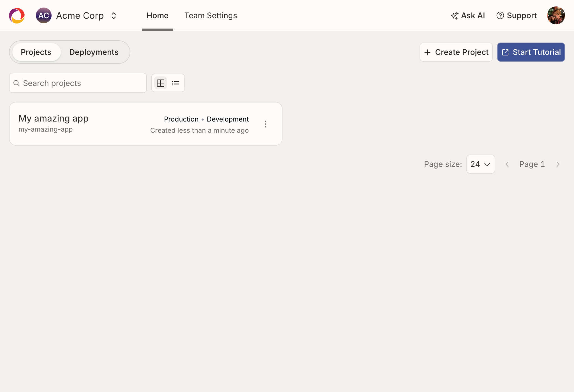
Task: Switch projects to list view
Action: pos(175,83)
